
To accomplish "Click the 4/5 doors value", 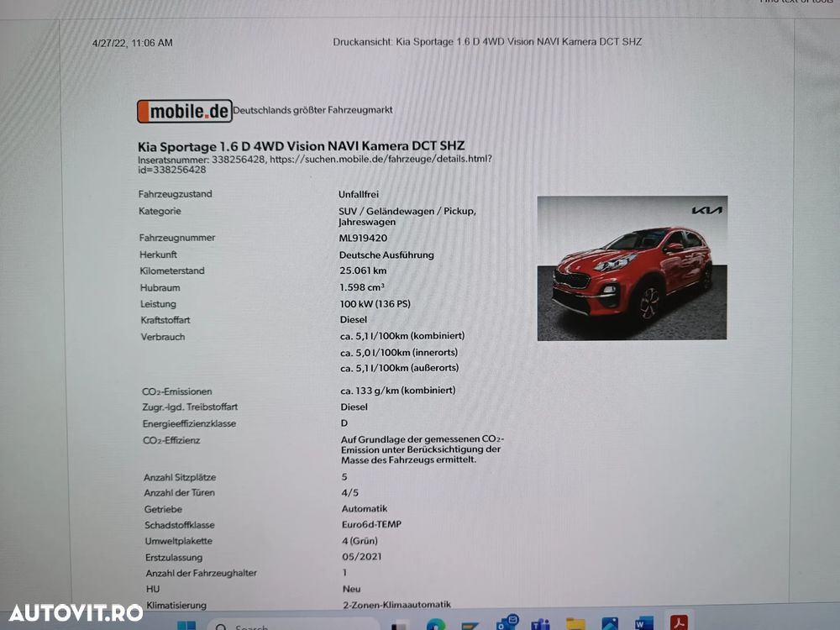I will [349, 492].
